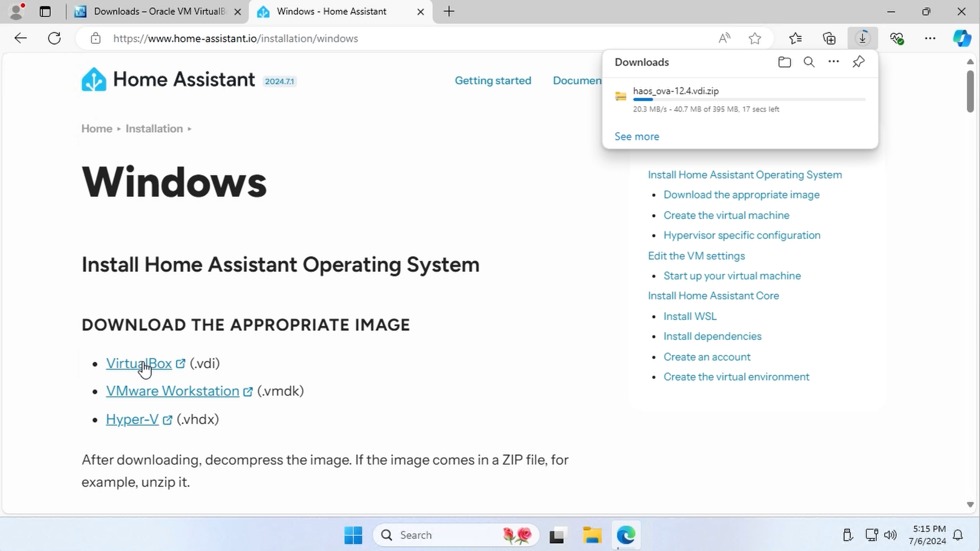Viewport: 980px width, 551px height.
Task: Open the Favorites list
Action: [795, 38]
